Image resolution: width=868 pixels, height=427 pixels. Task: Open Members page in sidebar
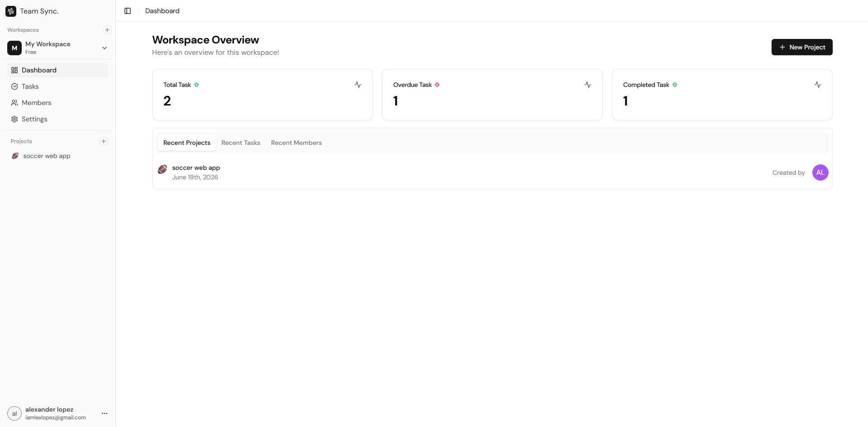58,103
